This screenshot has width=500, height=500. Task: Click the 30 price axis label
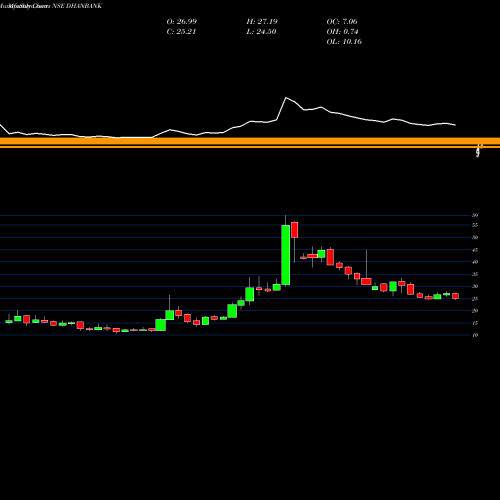click(x=475, y=286)
